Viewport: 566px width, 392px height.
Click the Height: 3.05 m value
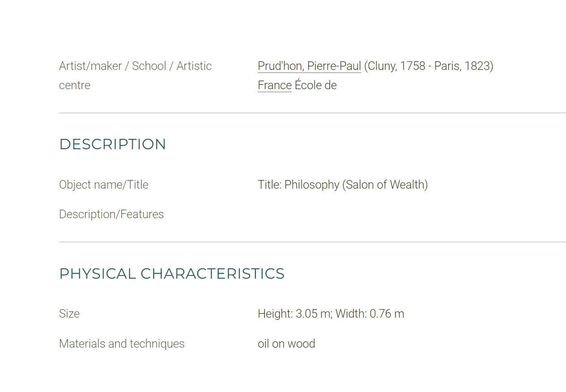(295, 314)
